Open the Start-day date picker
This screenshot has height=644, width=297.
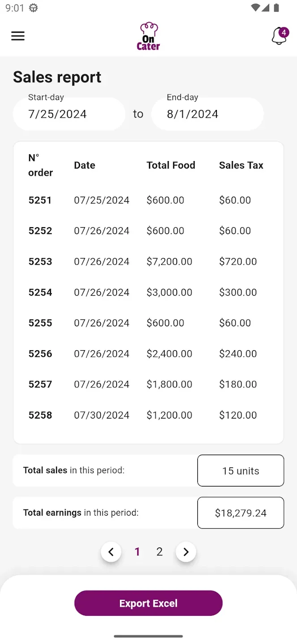pyautogui.click(x=69, y=114)
